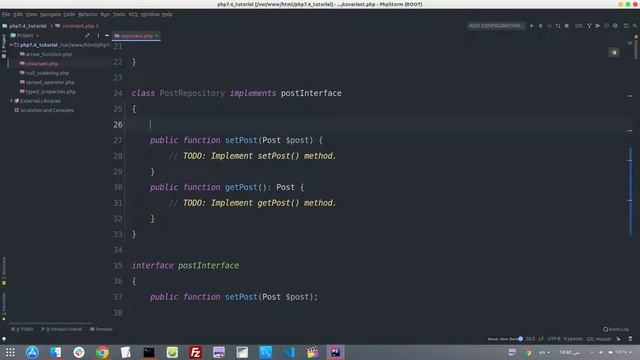Open the Finder-style icon in dock
Screen dimensions: 640x360
pos(56,352)
